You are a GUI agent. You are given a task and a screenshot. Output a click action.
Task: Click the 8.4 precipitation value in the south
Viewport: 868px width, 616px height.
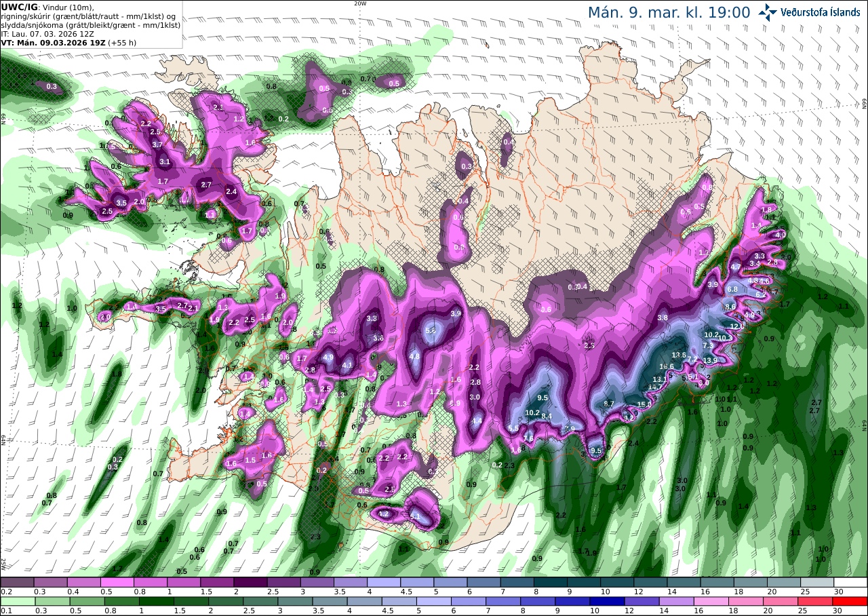click(x=547, y=417)
